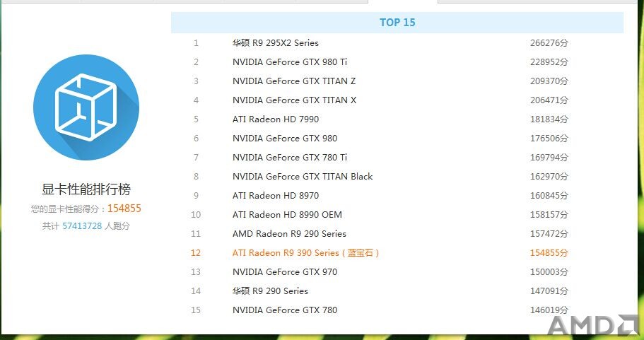Click the score 157472分
This screenshot has height=340, width=644.
point(549,234)
